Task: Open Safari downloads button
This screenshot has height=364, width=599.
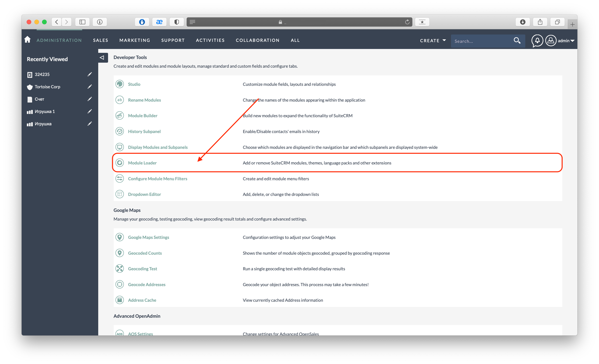Action: tap(523, 22)
